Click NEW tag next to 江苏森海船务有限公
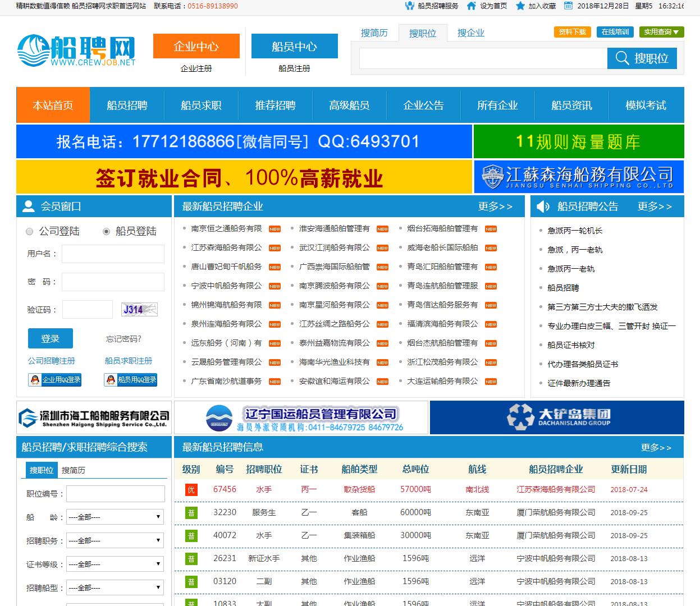This screenshot has width=700, height=606. [274, 248]
